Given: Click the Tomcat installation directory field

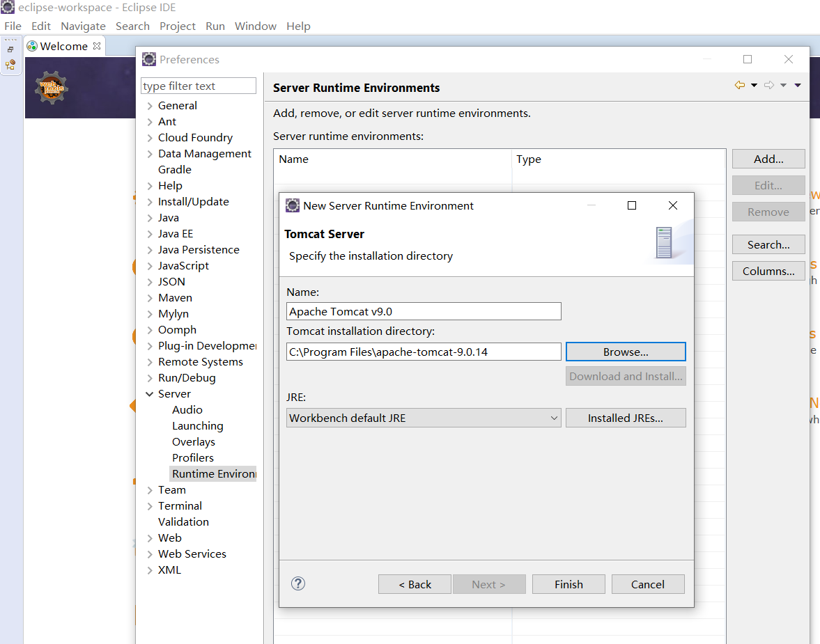Looking at the screenshot, I should [424, 352].
